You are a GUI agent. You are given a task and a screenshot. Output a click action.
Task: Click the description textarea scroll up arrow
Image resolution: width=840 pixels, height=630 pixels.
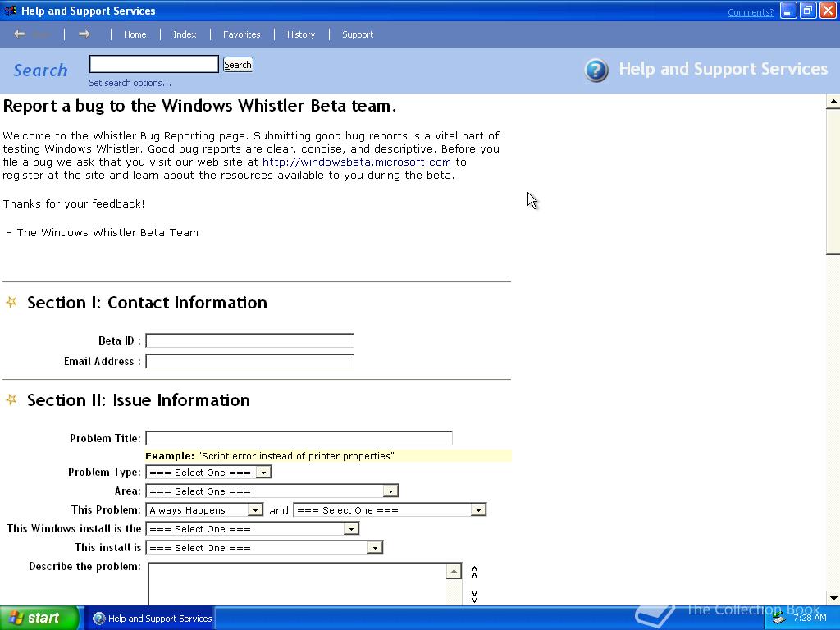(x=454, y=572)
